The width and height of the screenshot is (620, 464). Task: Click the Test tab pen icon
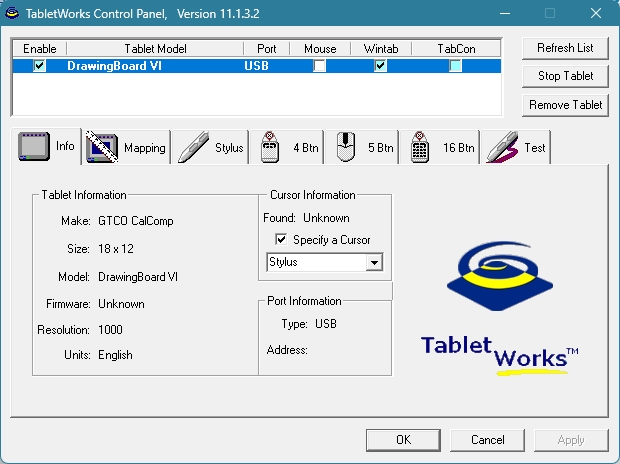[x=502, y=148]
